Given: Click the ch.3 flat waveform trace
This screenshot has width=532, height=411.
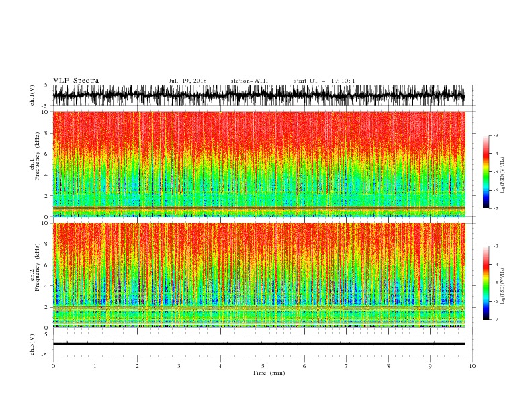Looking at the screenshot, I should (259, 344).
